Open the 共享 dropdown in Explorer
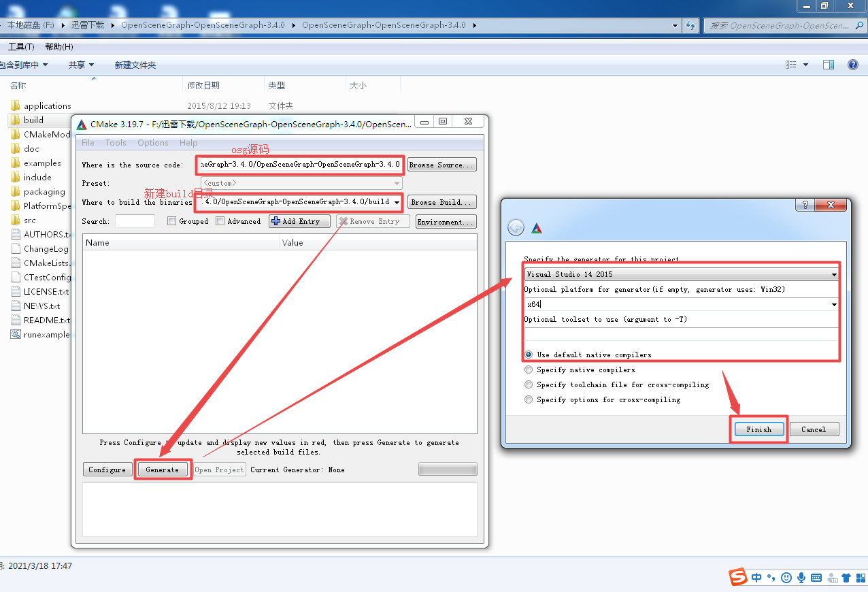 (x=81, y=65)
